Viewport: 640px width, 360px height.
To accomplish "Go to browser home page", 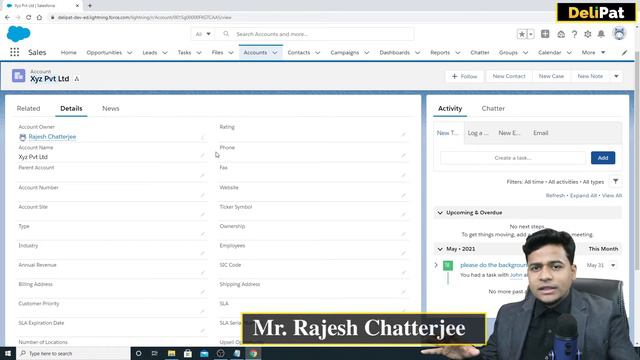I will [39, 18].
